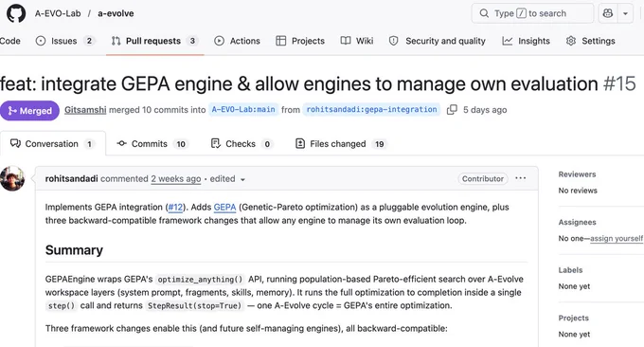
Task: Click the Files changed diff icon
Action: 300,143
